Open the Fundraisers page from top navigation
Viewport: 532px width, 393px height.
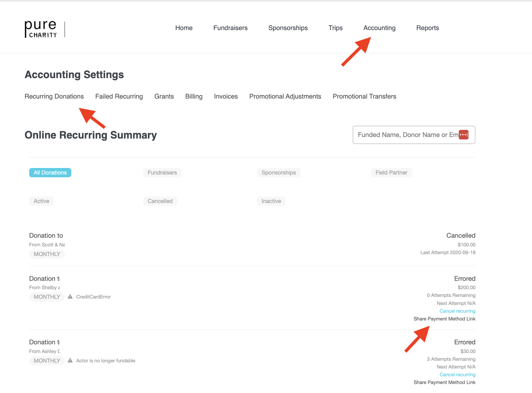click(x=230, y=28)
